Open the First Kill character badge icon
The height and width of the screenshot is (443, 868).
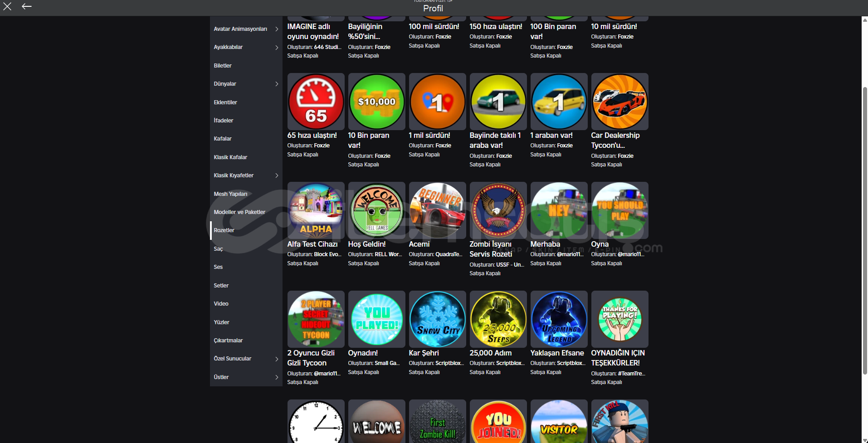[x=620, y=421]
